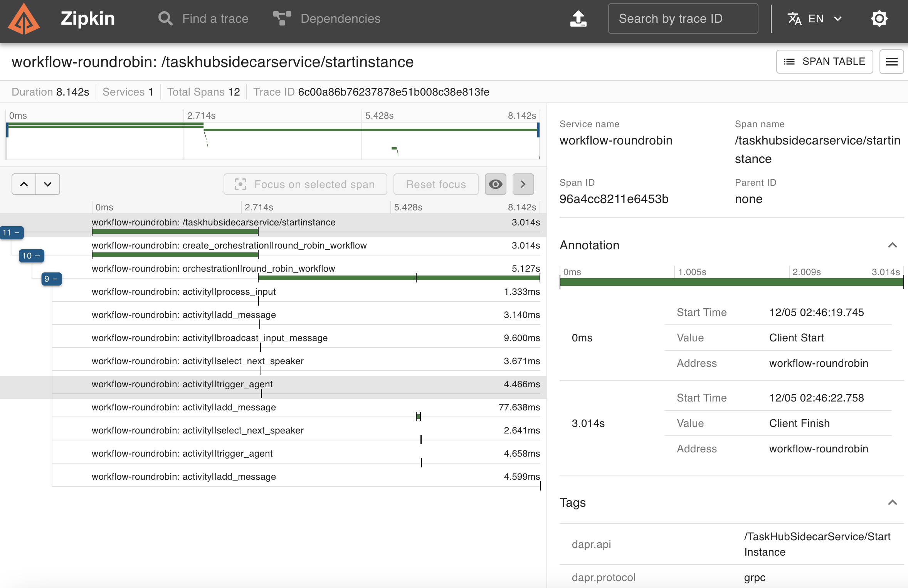The height and width of the screenshot is (588, 908).
Task: Click the Span ID value 96a4cc8211e6453b
Action: pyautogui.click(x=614, y=199)
